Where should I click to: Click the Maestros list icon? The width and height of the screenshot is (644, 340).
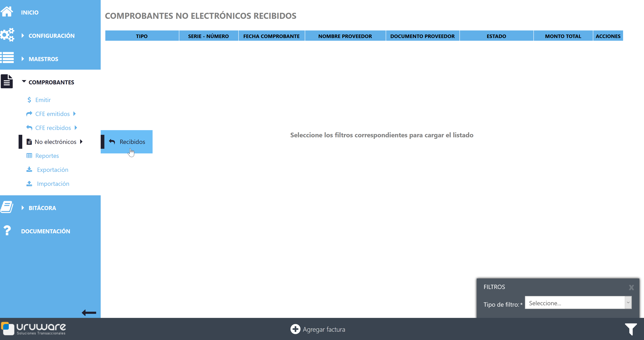click(7, 58)
